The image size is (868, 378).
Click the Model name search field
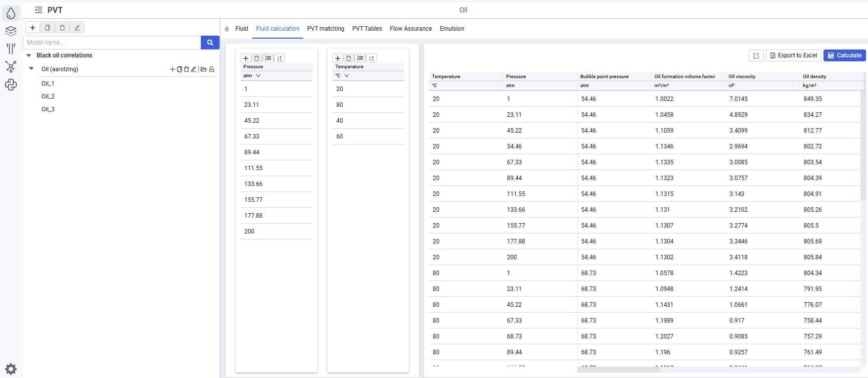point(112,43)
